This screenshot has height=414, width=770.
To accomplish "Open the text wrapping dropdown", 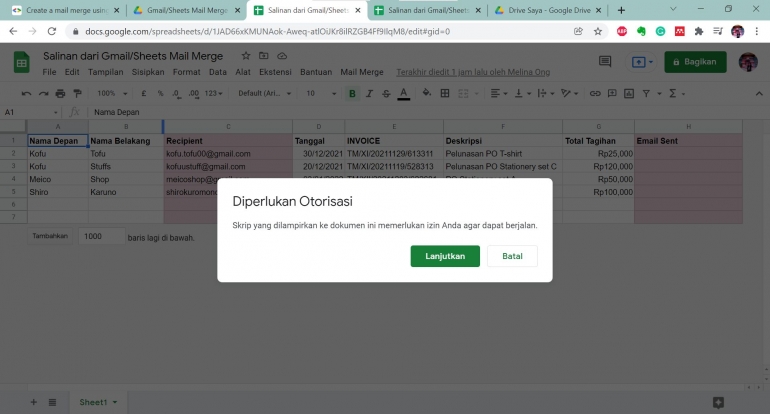I will 546,93.
